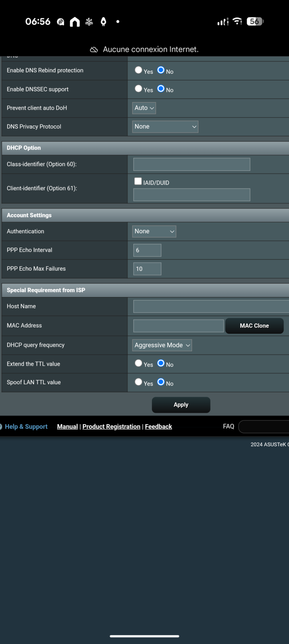Open the Manual link

coord(67,427)
